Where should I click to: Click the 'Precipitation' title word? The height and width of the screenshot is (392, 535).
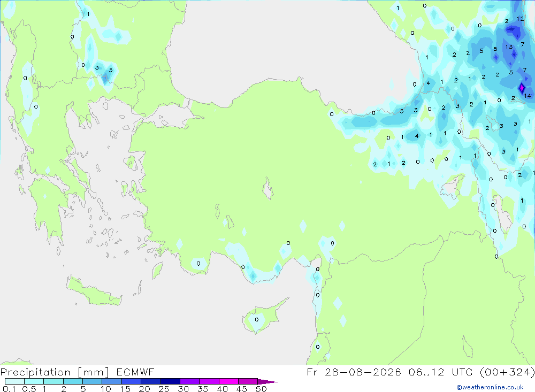coord(35,372)
